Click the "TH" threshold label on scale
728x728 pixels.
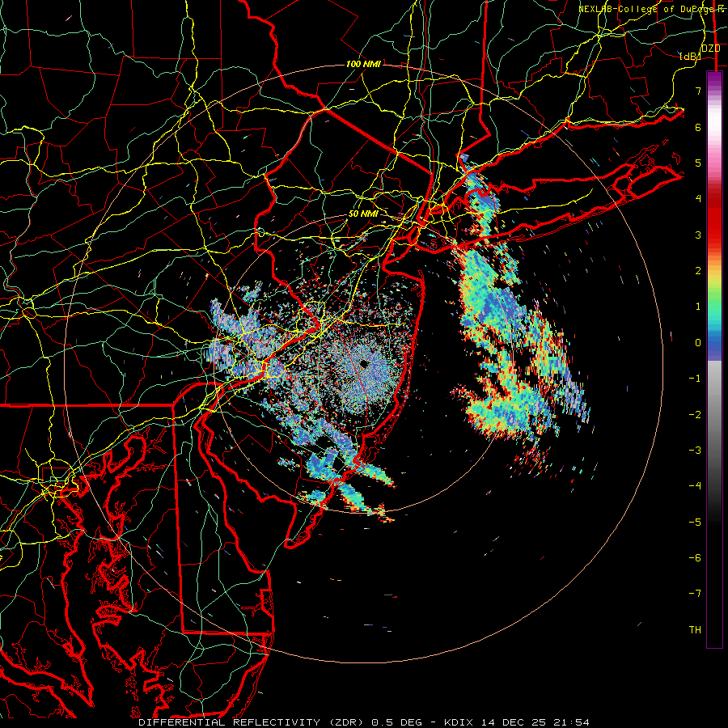695,630
